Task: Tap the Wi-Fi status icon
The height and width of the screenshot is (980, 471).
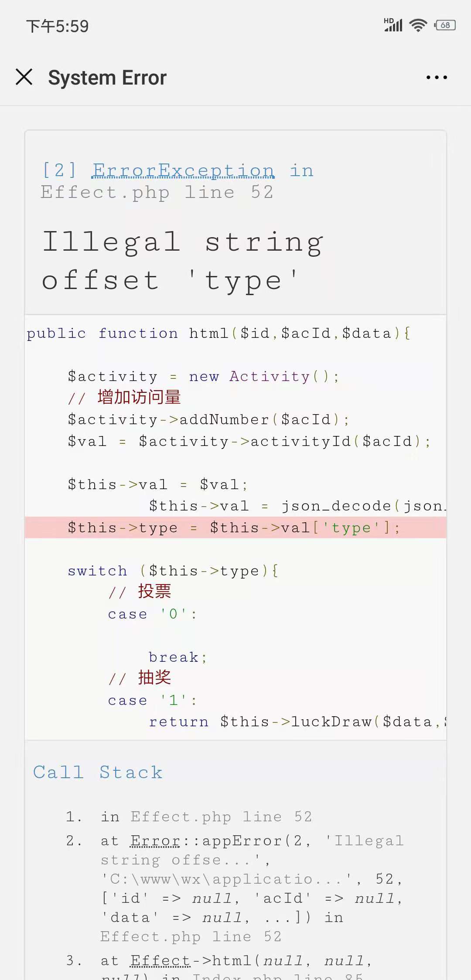Action: [x=418, y=25]
